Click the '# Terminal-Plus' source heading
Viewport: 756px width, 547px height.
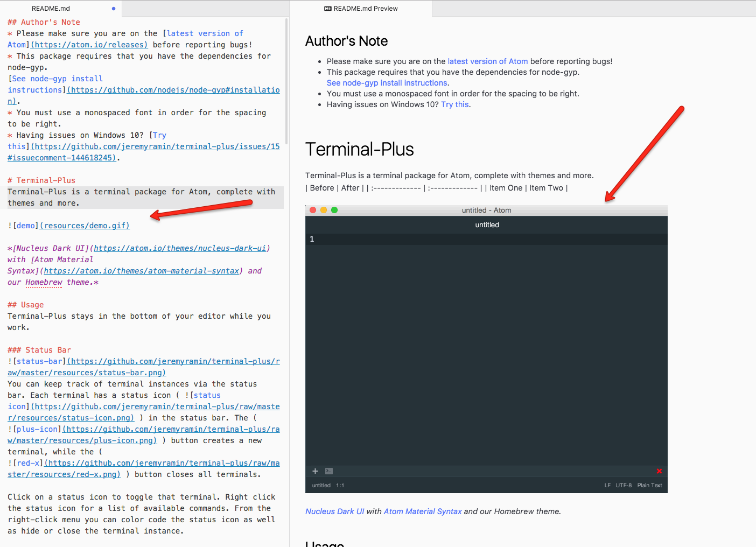click(x=41, y=180)
